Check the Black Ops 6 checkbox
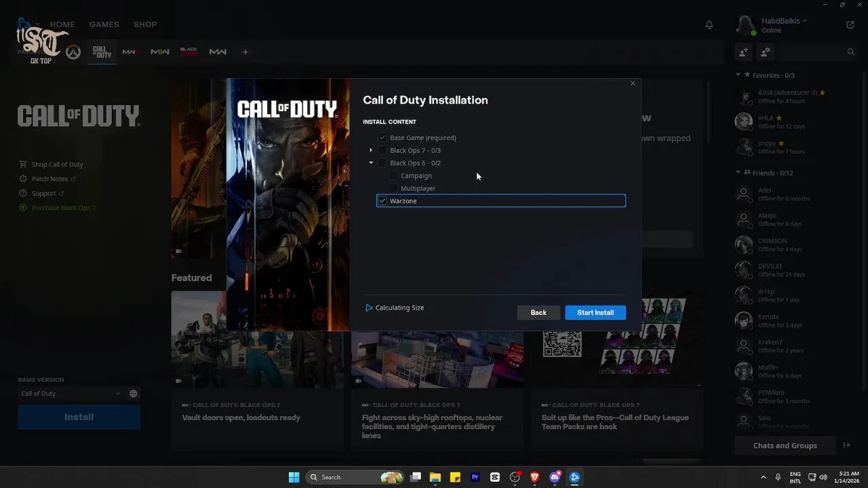The width and height of the screenshot is (868, 488). click(x=382, y=163)
